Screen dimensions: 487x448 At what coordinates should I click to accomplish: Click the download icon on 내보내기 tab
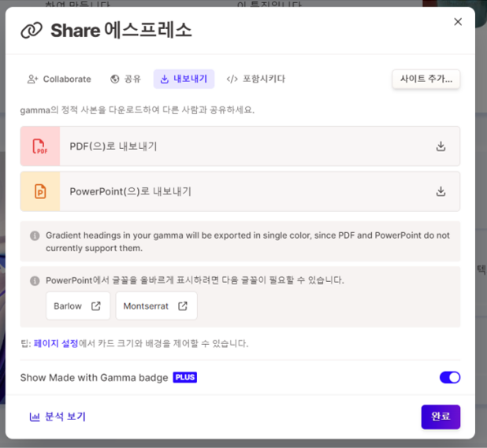(164, 80)
